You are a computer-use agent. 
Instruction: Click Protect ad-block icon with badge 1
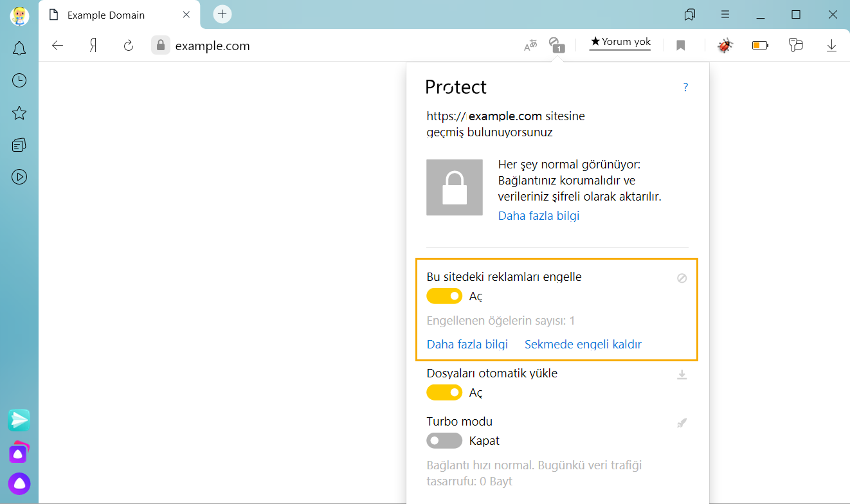(557, 45)
